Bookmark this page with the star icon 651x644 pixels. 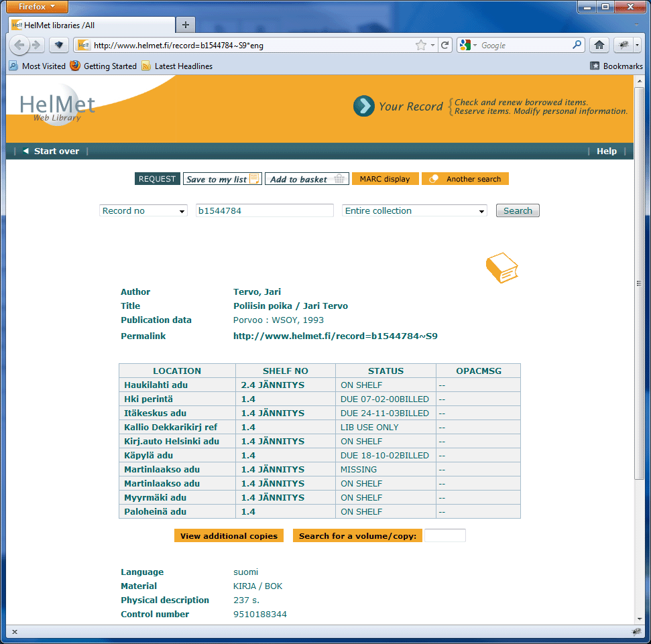(421, 46)
